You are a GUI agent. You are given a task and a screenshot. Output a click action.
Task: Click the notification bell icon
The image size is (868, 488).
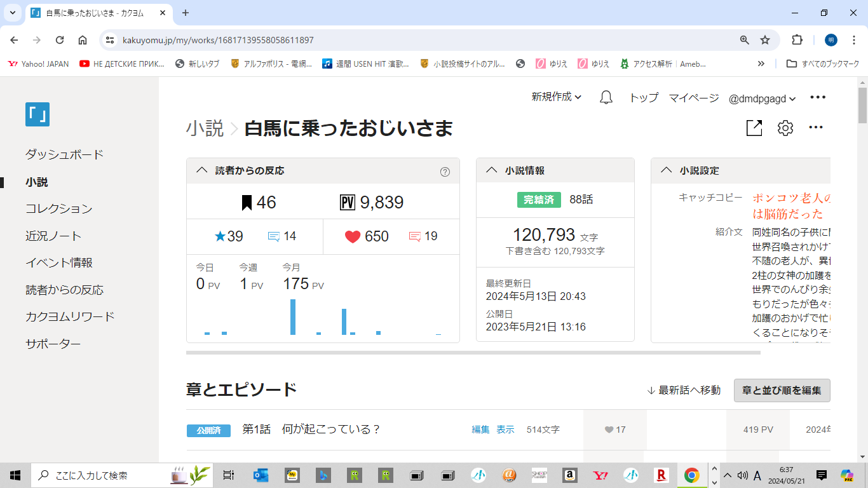tap(606, 98)
